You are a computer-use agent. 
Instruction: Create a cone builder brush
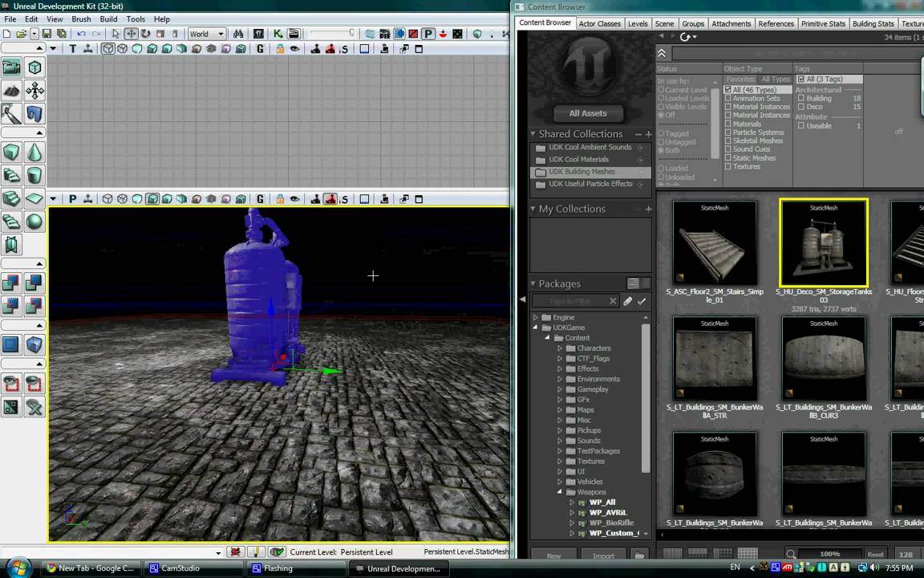pyautogui.click(x=34, y=153)
